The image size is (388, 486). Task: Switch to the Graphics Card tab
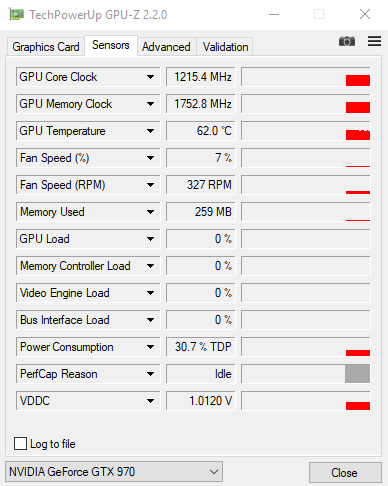46,47
